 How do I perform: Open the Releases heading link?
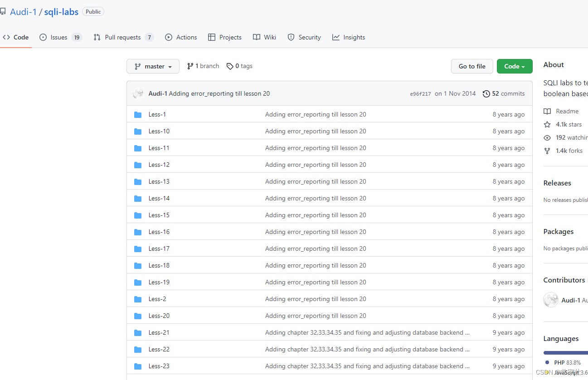click(557, 183)
